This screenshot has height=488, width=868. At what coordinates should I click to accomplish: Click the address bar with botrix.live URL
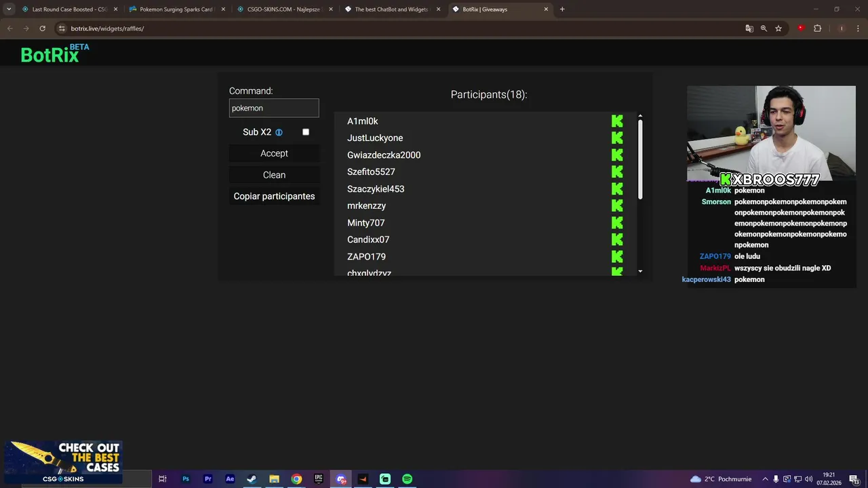(x=400, y=28)
